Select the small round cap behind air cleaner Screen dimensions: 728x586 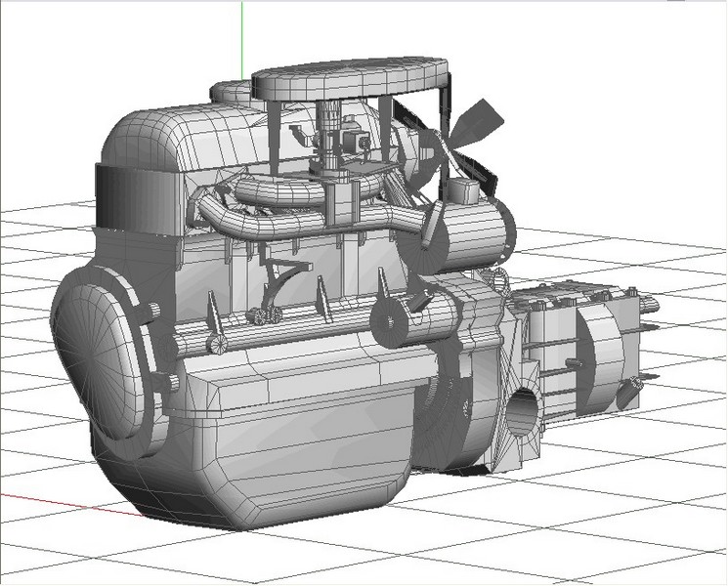[x=233, y=92]
